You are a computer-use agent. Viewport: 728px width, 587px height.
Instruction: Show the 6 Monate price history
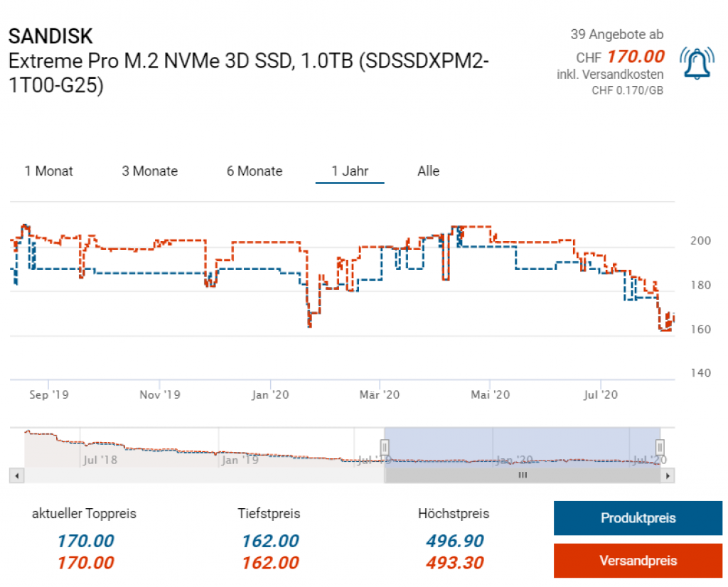(x=255, y=171)
